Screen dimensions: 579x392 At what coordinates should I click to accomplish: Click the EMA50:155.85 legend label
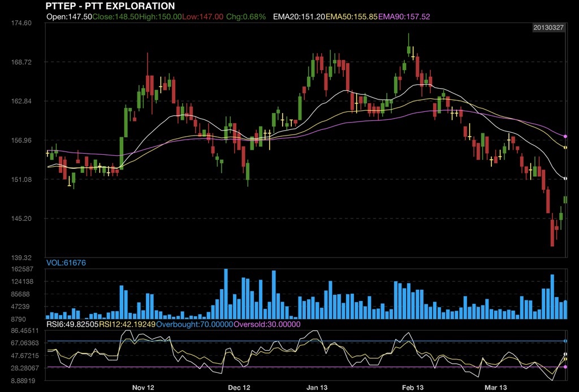[x=352, y=16]
